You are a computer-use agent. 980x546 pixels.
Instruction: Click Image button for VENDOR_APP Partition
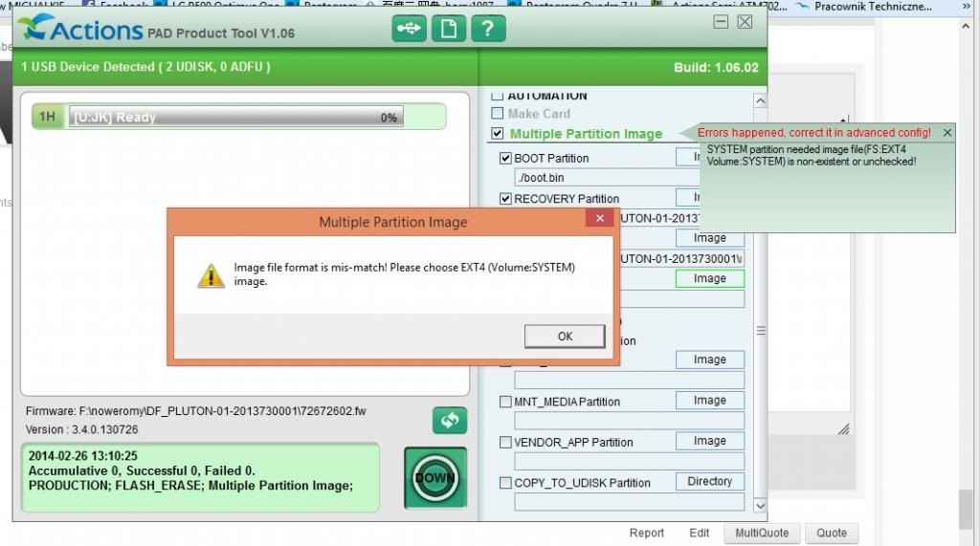[x=709, y=441]
